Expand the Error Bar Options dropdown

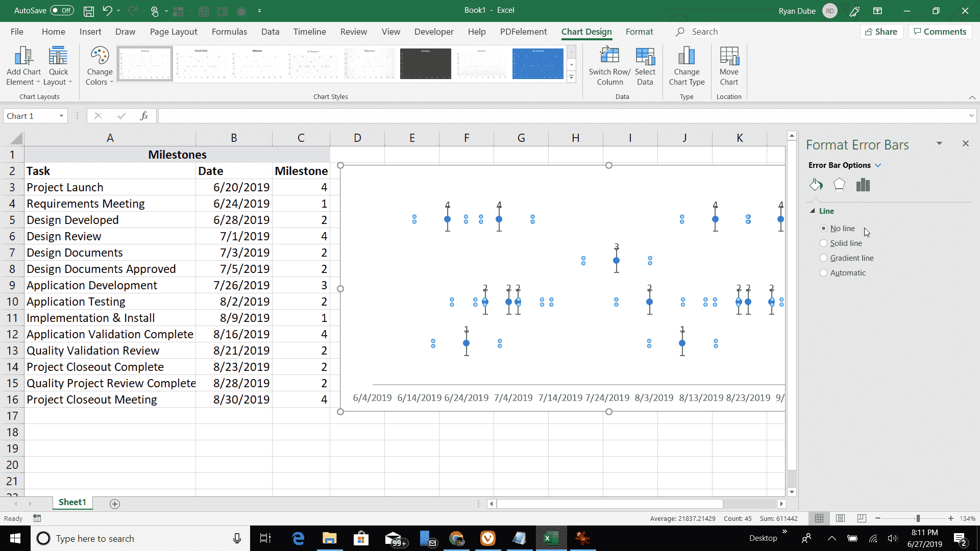pos(878,165)
